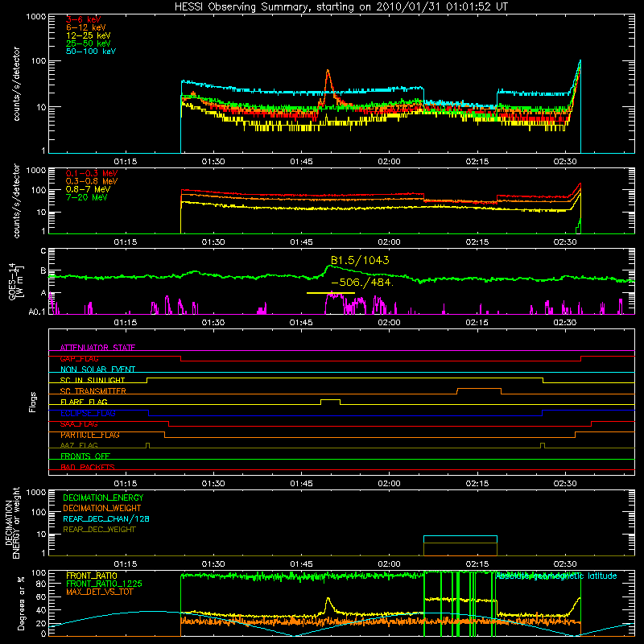Viewport: 644px width, 644px height.
Task: Select the BAD_PACKETS flag label
Action: coord(88,467)
